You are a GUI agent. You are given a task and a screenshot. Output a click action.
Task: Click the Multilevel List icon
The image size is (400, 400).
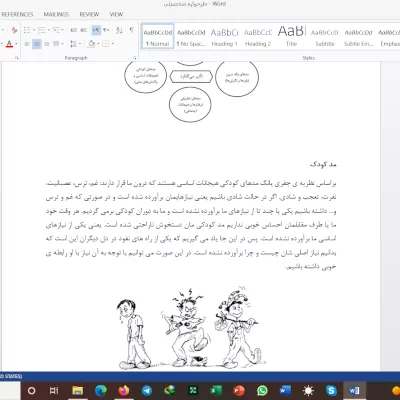point(56,30)
